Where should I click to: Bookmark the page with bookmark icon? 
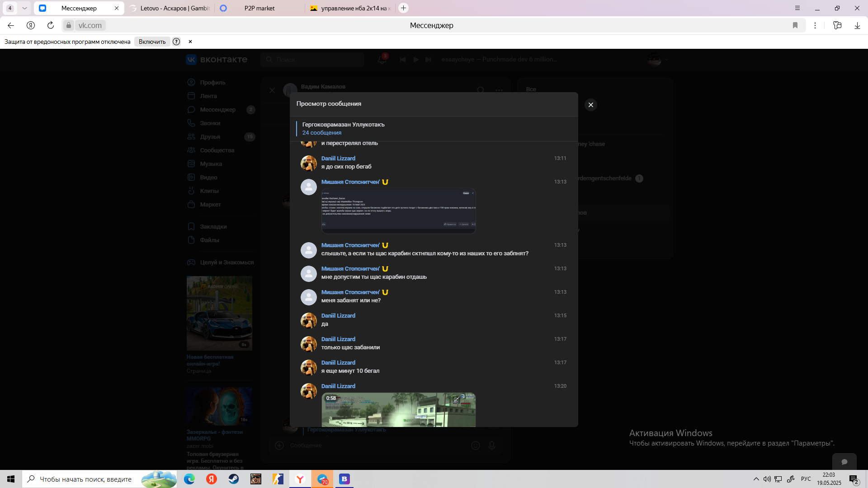(795, 25)
